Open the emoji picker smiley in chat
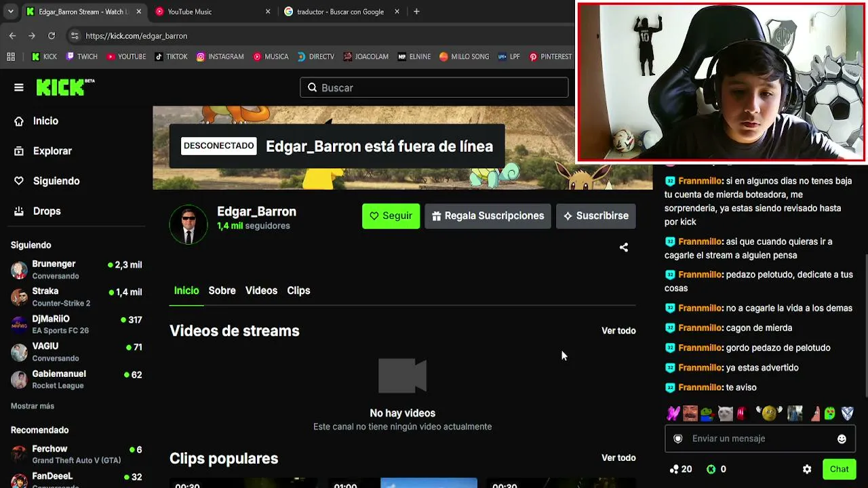This screenshot has height=488, width=868. point(842,439)
